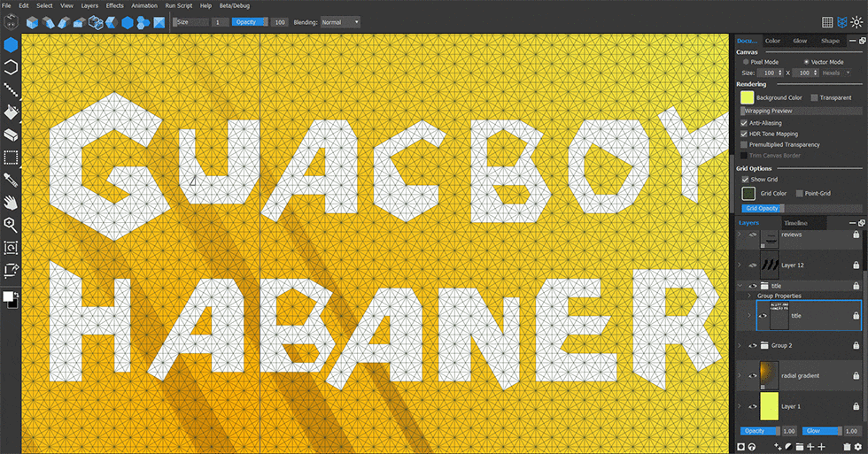Select the hexagon Brush tool
Viewport: 868px width, 454px height.
(x=11, y=44)
